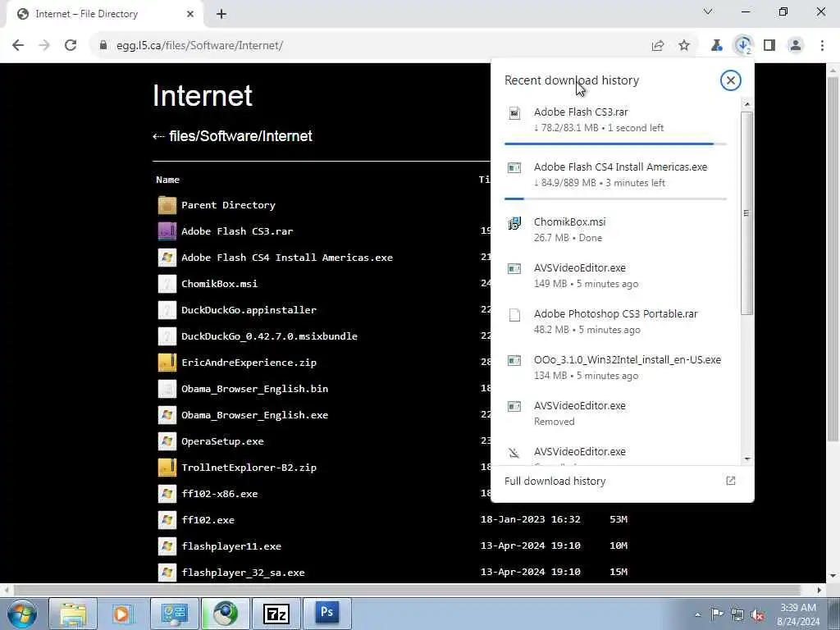Open Windows Explorer from taskbar

[x=73, y=614]
